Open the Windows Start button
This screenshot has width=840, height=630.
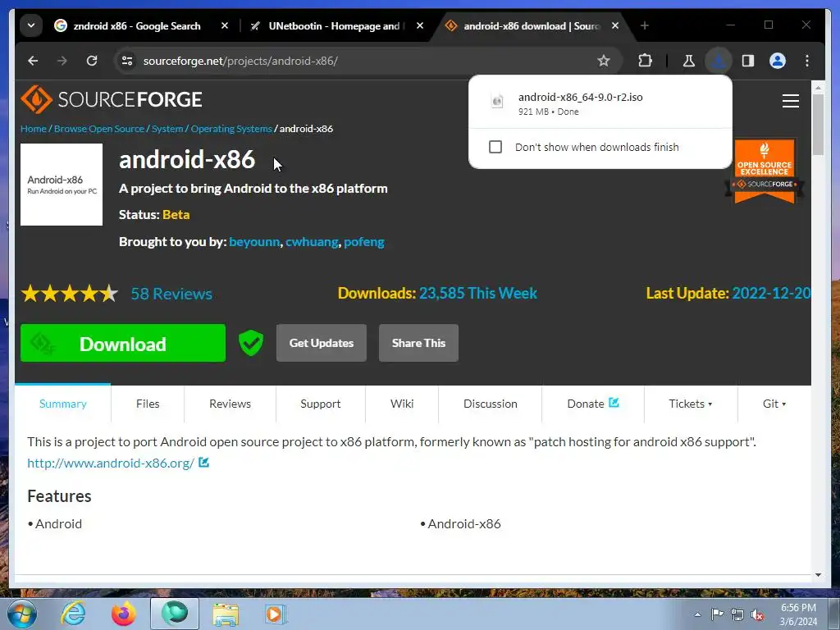click(x=21, y=614)
